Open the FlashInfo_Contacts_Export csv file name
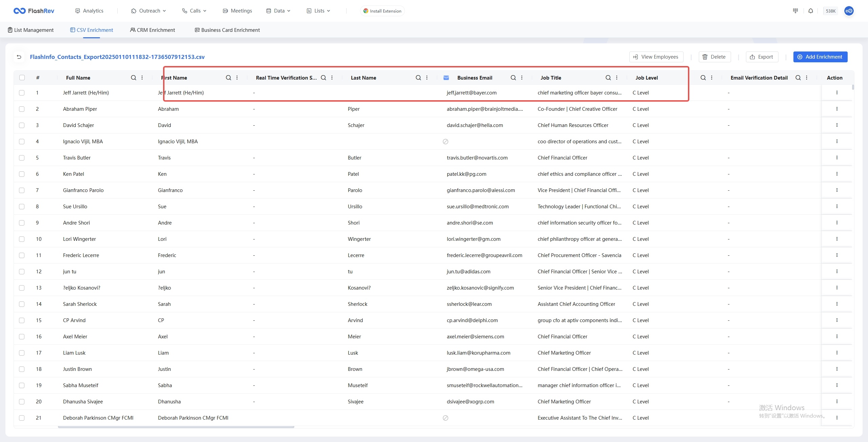Image resolution: width=868 pixels, height=442 pixels. pyautogui.click(x=117, y=57)
